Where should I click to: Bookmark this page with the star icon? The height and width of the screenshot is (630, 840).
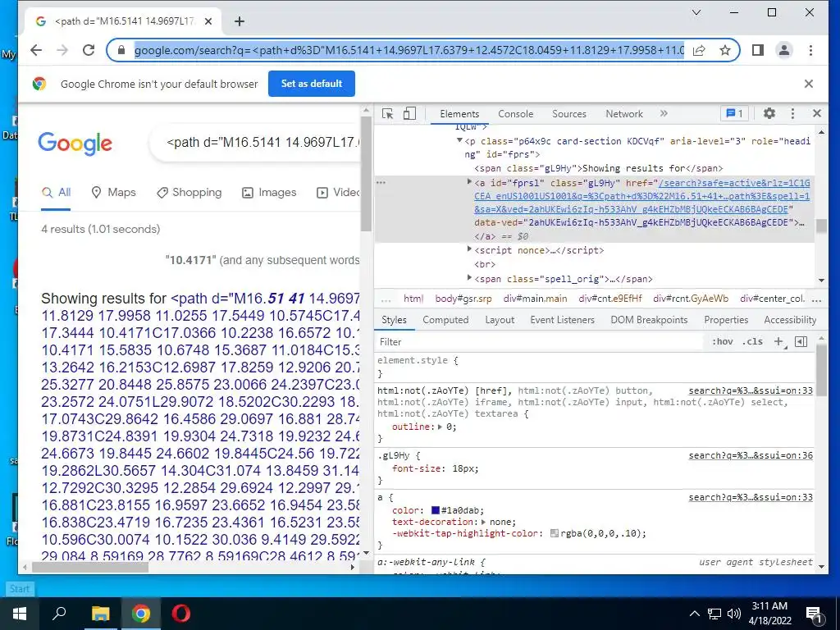point(725,50)
